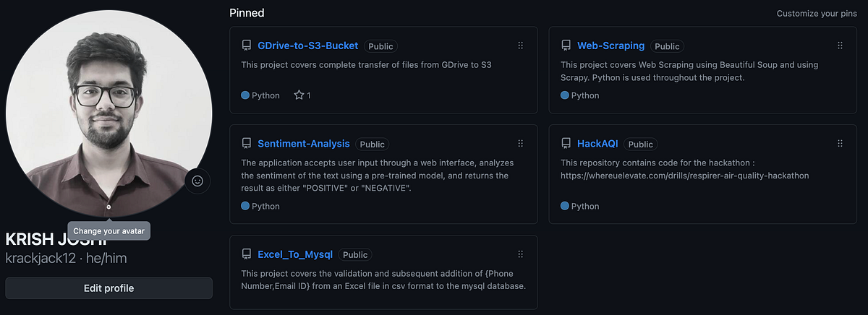Click the drag handle on Sentiment-Analysis card
868x315 pixels.
(x=520, y=144)
